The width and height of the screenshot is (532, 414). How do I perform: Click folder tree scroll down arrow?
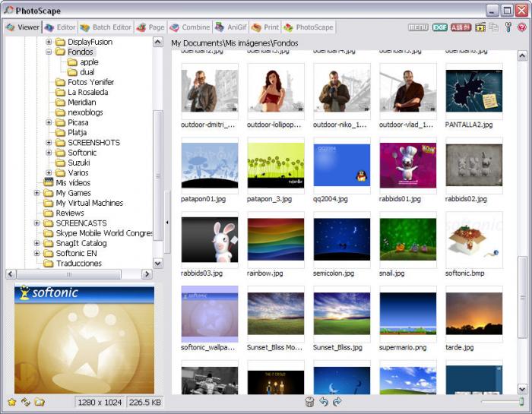click(158, 264)
